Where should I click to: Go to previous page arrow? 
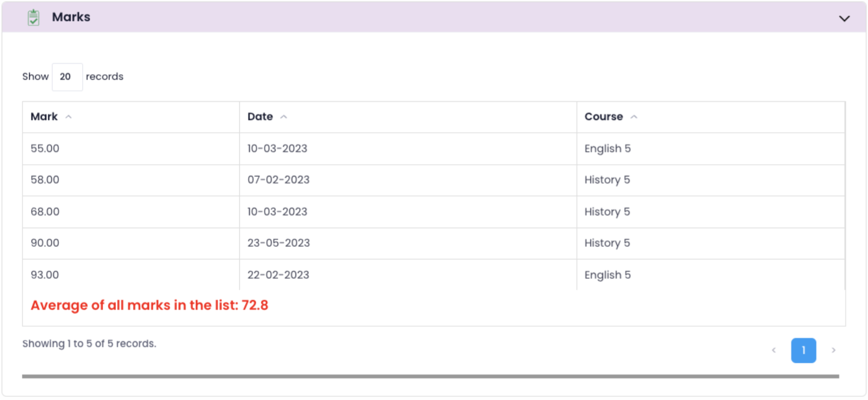(774, 350)
